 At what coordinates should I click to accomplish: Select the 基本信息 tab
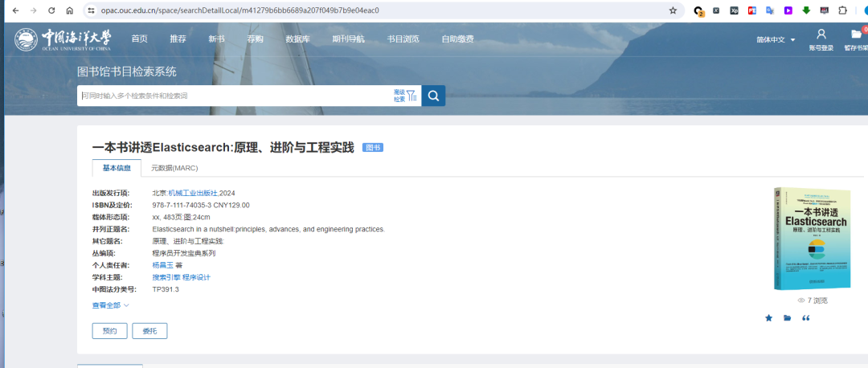coord(117,168)
